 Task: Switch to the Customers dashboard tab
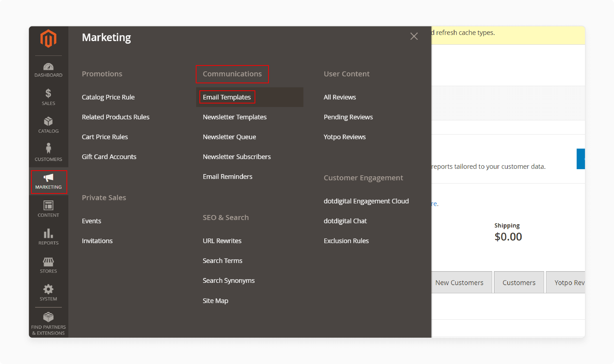pos(519,282)
